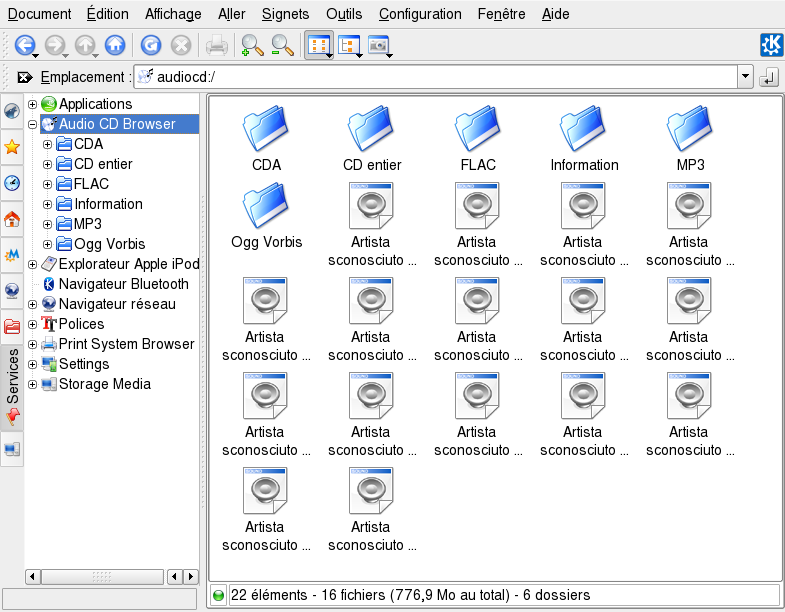The image size is (785, 612).
Task: Open the Signets menu
Action: [x=285, y=14]
